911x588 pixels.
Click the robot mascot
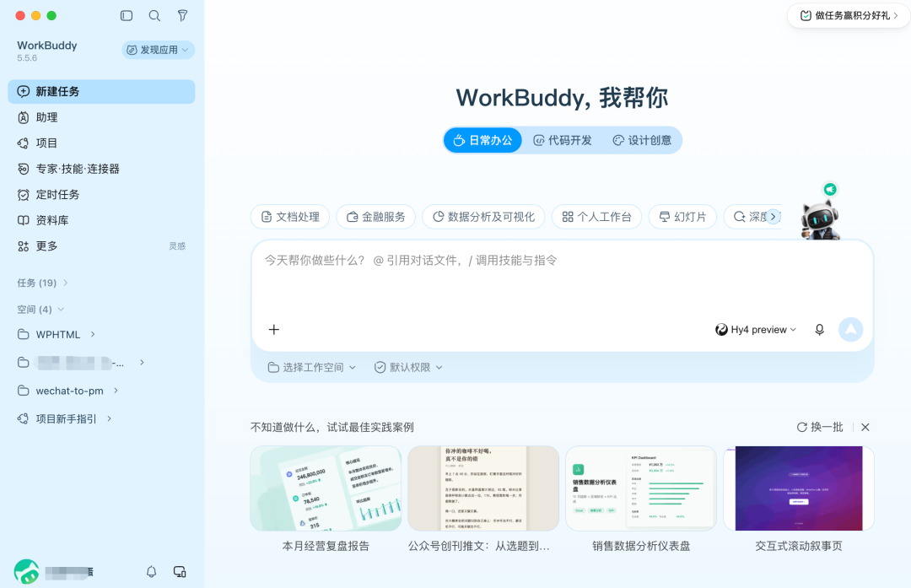click(820, 221)
